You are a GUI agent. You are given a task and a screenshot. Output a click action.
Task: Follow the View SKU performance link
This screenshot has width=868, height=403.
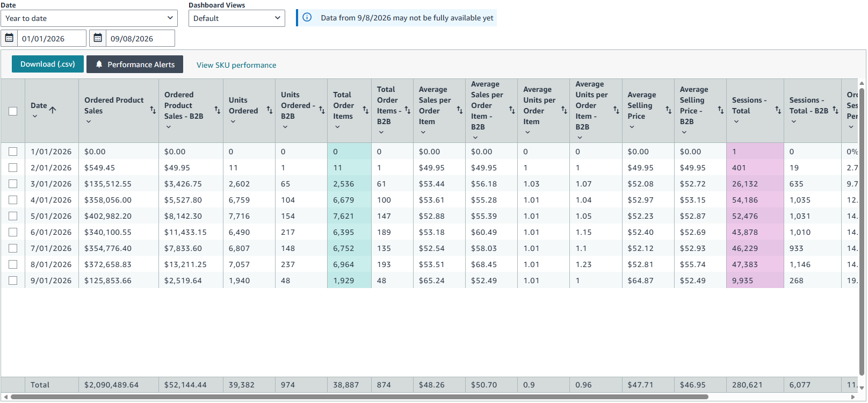[x=236, y=65]
